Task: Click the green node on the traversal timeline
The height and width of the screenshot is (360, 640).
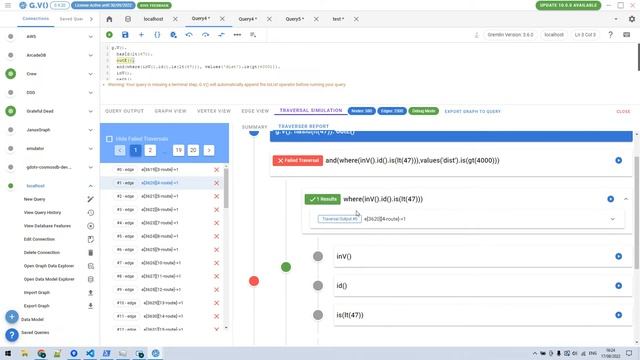Action: pyautogui.click(x=286, y=267)
